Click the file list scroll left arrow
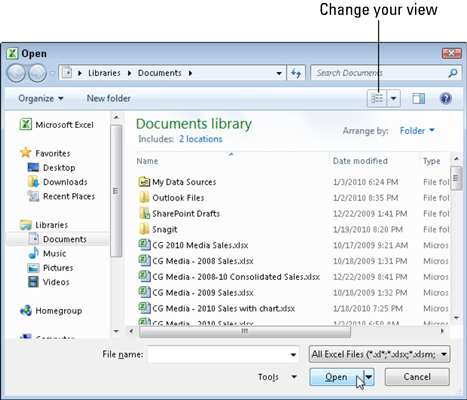Image resolution: width=467 pixels, height=400 pixels. pos(131,331)
